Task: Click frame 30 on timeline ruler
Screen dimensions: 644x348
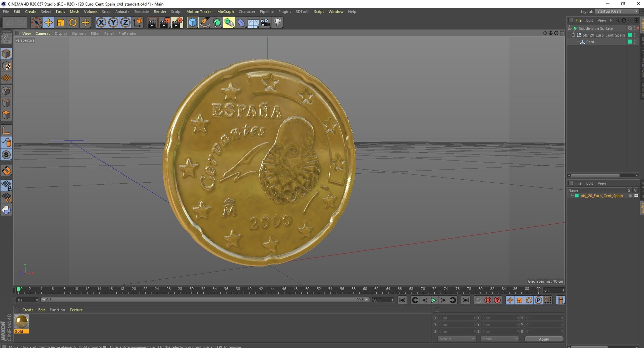Action: click(x=191, y=290)
